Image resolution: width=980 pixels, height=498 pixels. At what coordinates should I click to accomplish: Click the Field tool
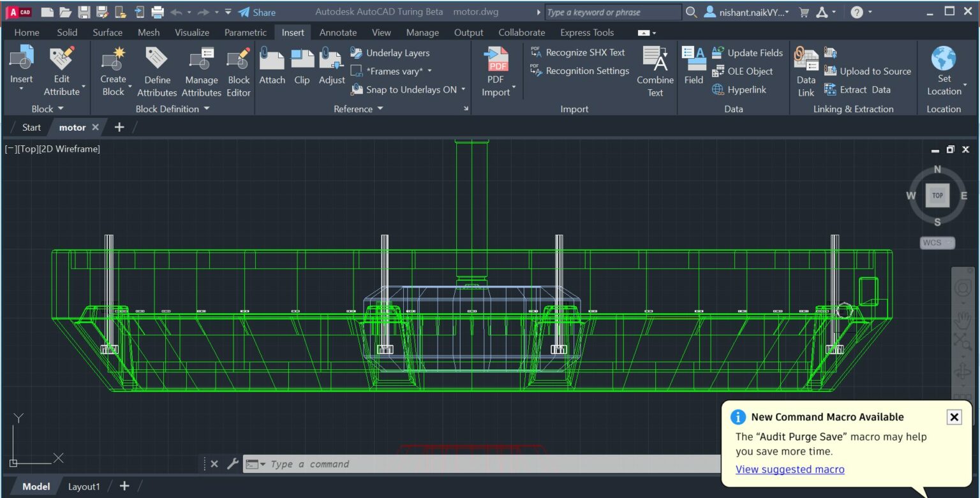694,66
